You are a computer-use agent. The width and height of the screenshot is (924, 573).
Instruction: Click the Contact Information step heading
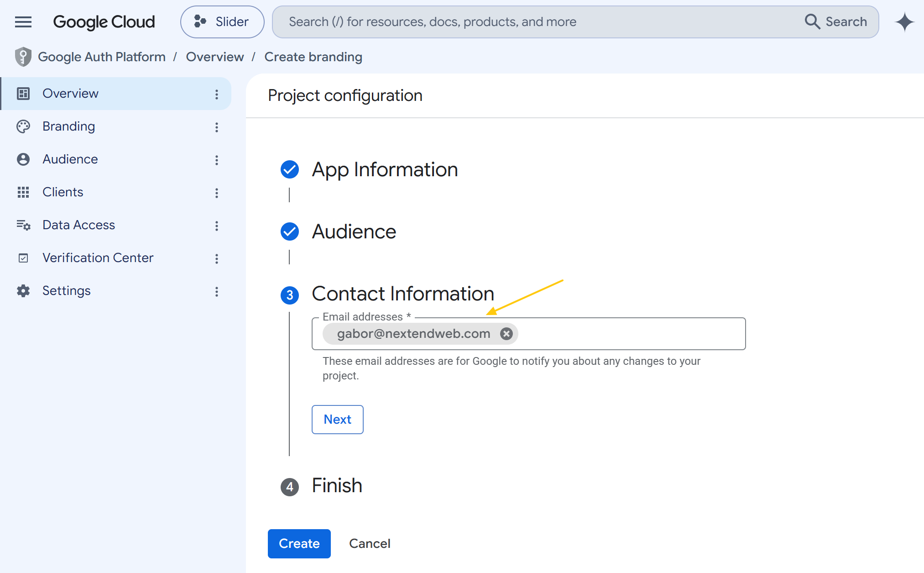point(403,294)
